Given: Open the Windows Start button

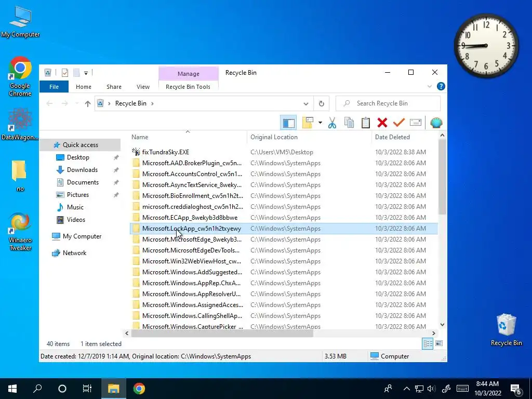Looking at the screenshot, I should coord(12,389).
